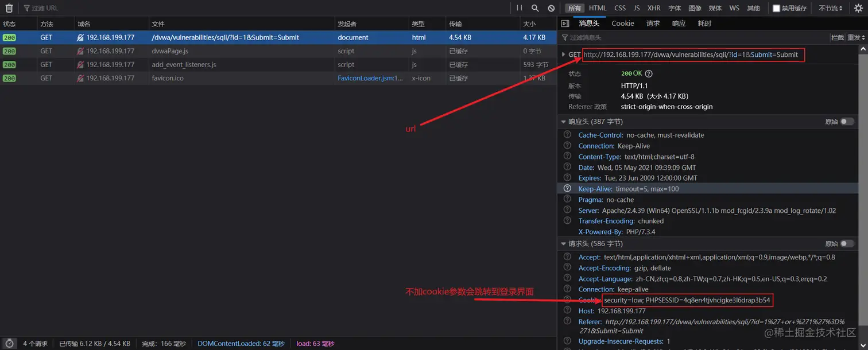Open the request blocking icon
Image resolution: width=868 pixels, height=350 pixels.
tap(551, 8)
